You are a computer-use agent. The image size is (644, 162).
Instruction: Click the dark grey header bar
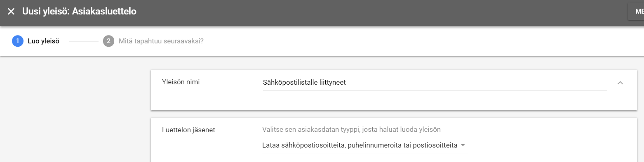coord(371,12)
